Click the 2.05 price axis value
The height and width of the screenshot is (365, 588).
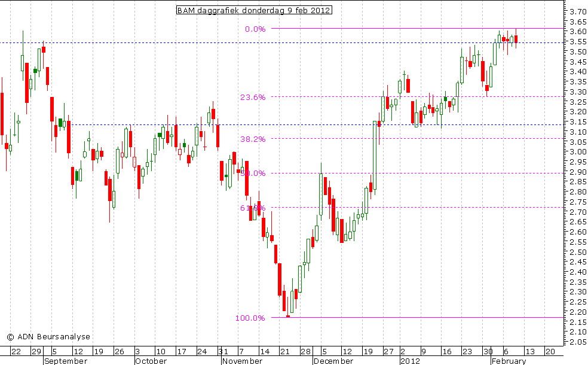[x=578, y=342]
